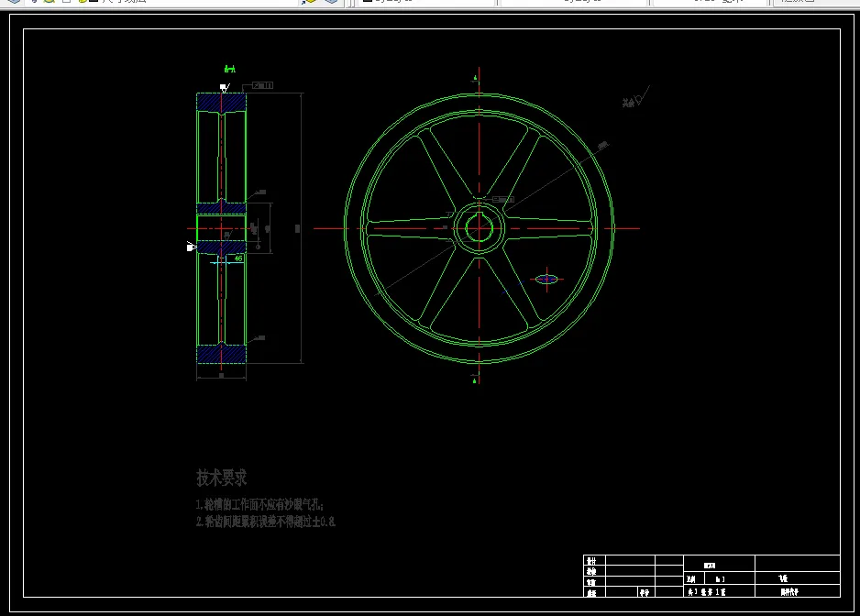Select the title block table
The image size is (860, 616).
point(711,576)
